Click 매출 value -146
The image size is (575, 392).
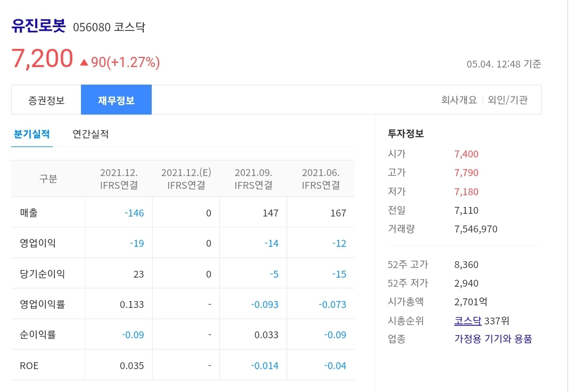pos(134,213)
